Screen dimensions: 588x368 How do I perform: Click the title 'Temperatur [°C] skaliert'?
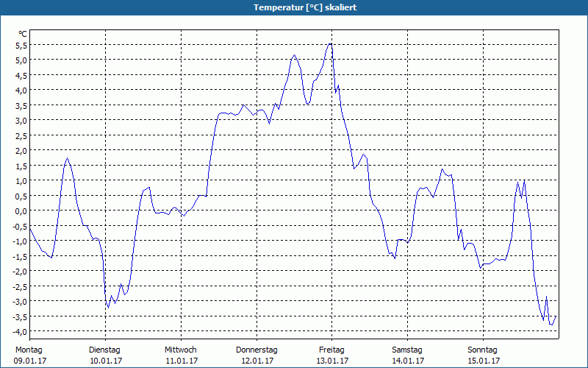click(x=305, y=7)
